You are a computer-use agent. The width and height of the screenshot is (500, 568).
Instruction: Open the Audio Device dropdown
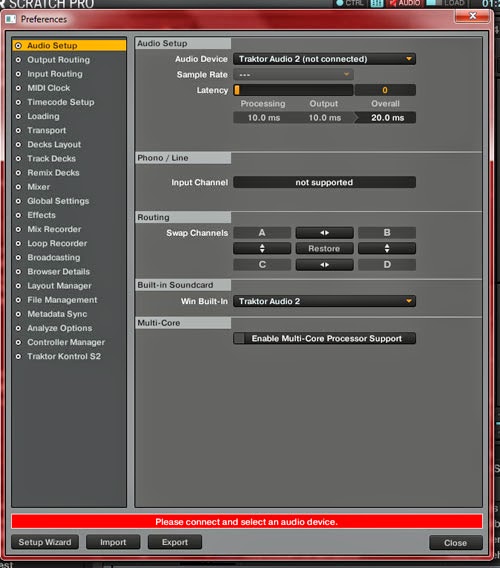coord(324,59)
